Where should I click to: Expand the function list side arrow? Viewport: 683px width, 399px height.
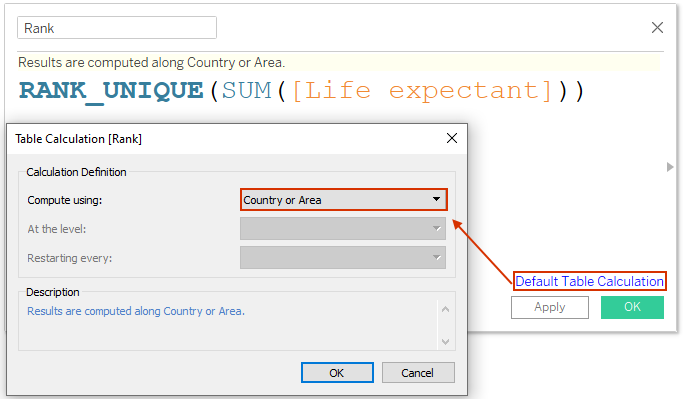coord(670,167)
